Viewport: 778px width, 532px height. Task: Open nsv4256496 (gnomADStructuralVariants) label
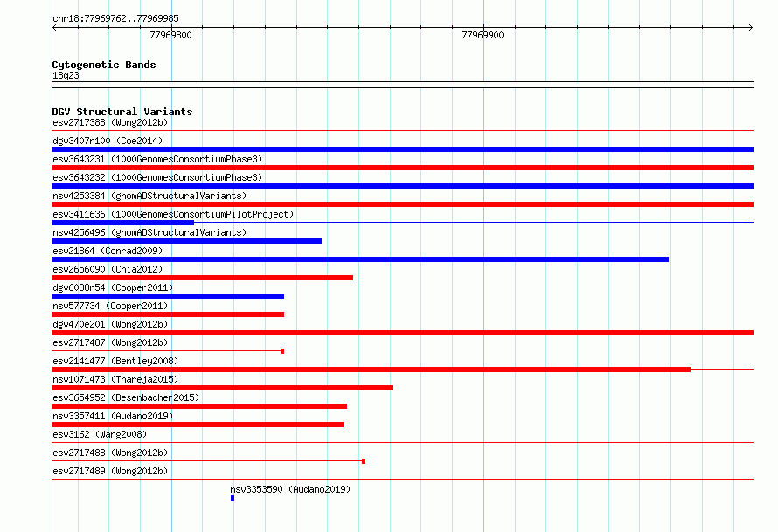[x=149, y=232]
